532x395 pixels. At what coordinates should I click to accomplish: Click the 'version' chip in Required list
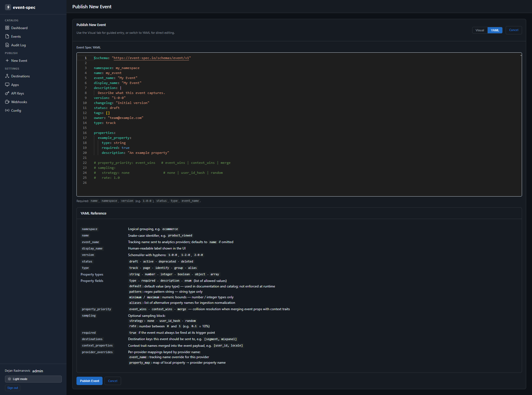pyautogui.click(x=127, y=201)
